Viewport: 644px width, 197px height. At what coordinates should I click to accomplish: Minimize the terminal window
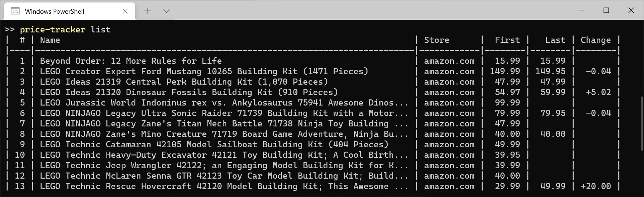581,10
